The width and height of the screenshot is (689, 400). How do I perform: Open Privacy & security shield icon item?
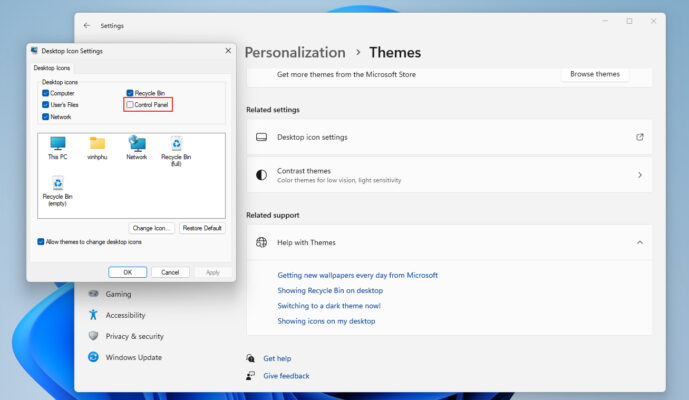[133, 336]
